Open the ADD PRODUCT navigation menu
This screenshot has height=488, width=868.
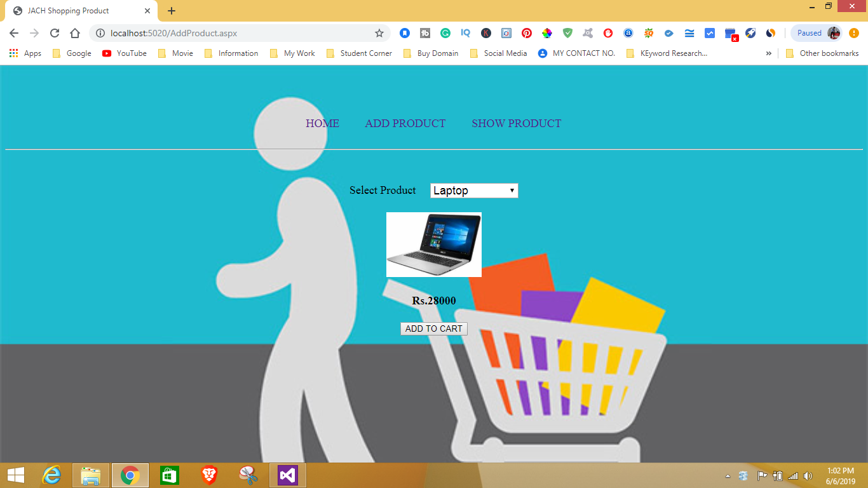pyautogui.click(x=405, y=123)
